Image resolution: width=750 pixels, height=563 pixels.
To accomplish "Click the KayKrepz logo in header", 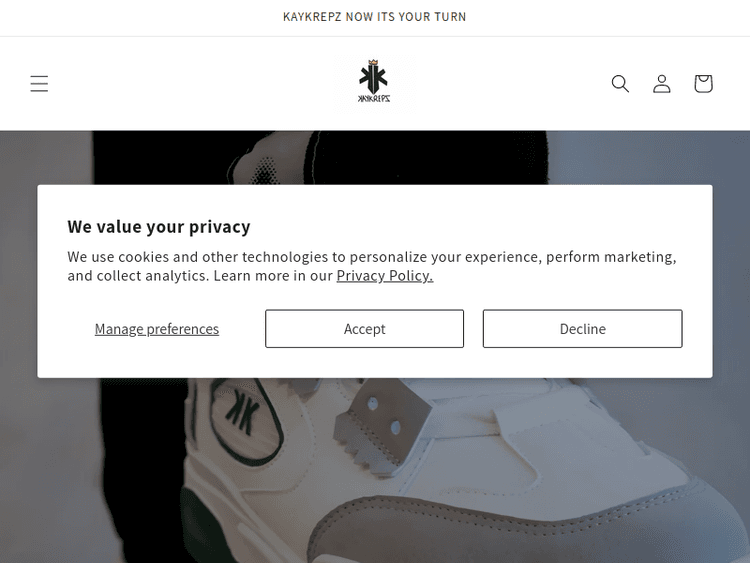I will [x=374, y=82].
